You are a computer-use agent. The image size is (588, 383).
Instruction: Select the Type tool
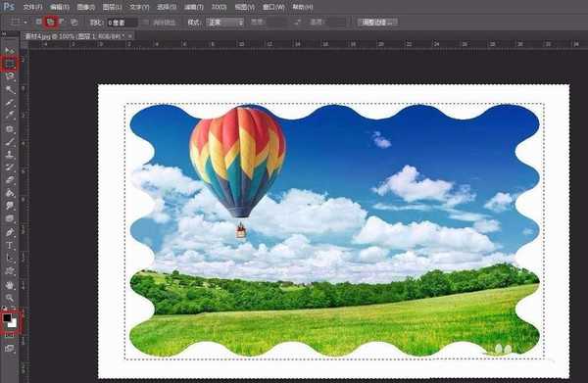pos(10,246)
